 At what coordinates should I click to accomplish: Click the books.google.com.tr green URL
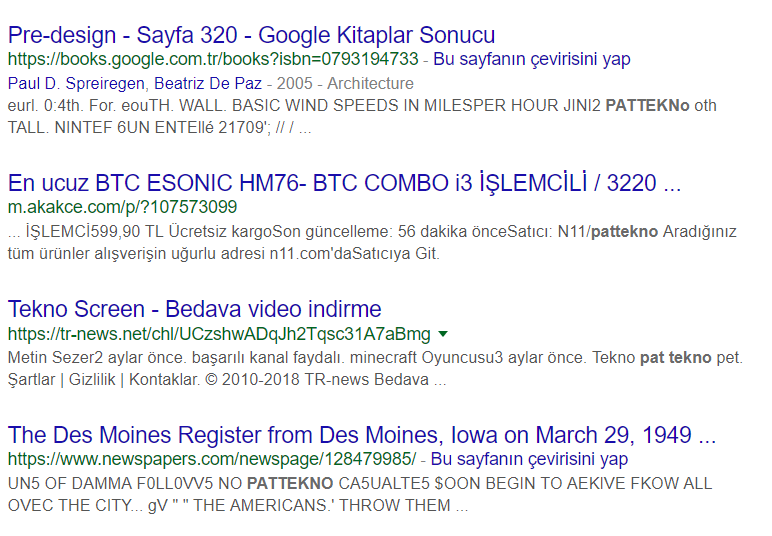[213, 60]
